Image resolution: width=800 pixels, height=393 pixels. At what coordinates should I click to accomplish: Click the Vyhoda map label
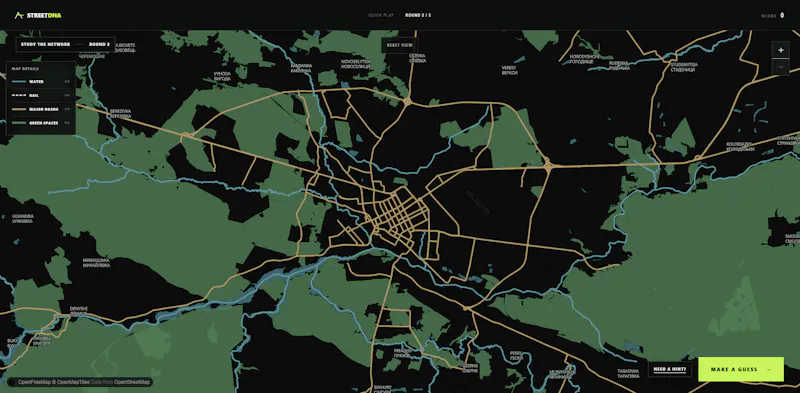222,76
